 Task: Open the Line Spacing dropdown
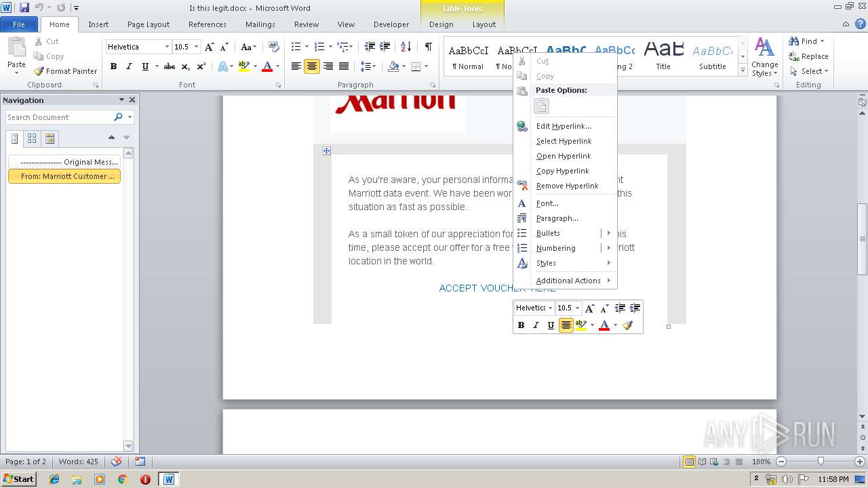pyautogui.click(x=368, y=66)
